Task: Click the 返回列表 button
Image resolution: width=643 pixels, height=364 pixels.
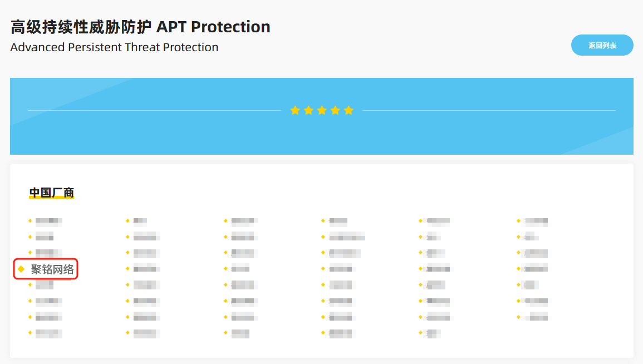Action: (x=602, y=45)
